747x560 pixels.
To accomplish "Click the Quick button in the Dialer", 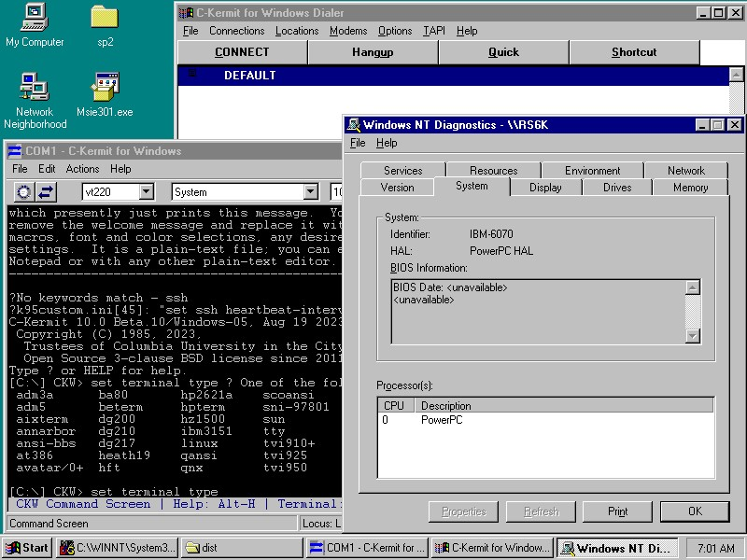I will (x=503, y=52).
